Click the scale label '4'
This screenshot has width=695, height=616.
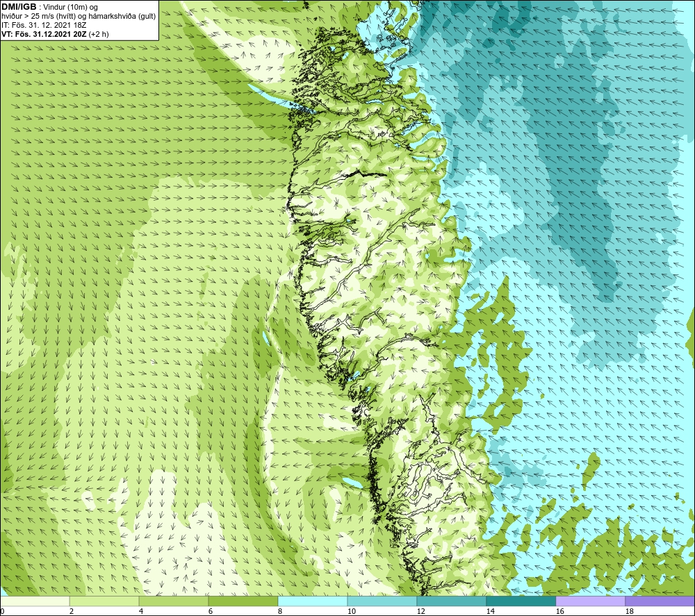pos(141,611)
